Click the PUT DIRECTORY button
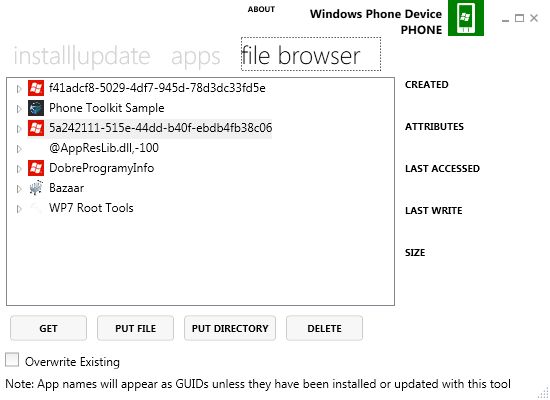Image resolution: width=550 pixels, height=400 pixels. (230, 328)
